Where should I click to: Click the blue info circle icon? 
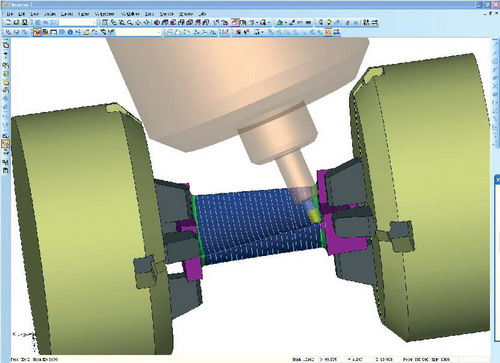click(x=70, y=32)
